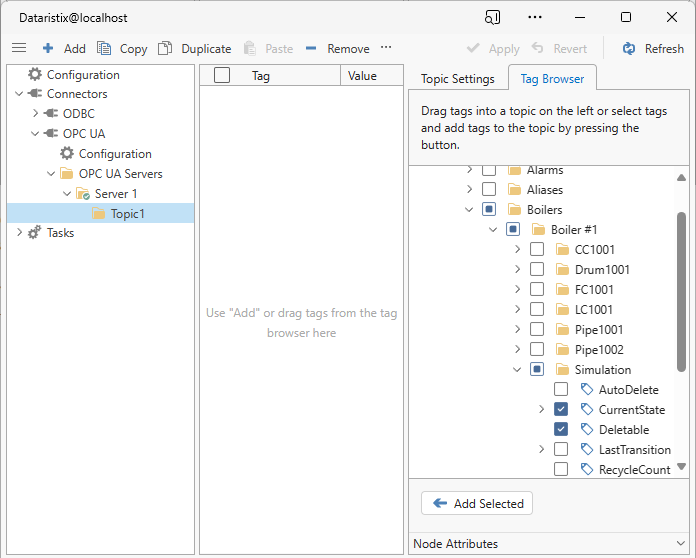
Task: Click the title bar panel layout icon
Action: pos(492,17)
